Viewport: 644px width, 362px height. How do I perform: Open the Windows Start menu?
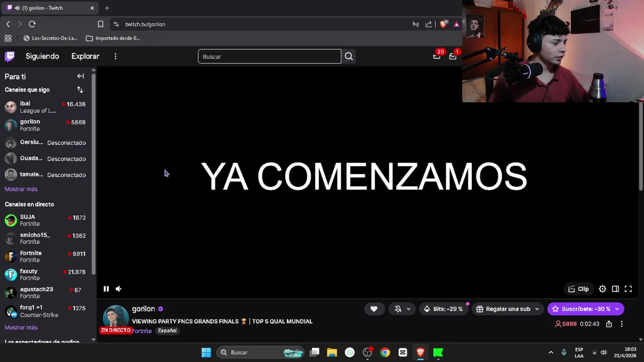pyautogui.click(x=206, y=352)
